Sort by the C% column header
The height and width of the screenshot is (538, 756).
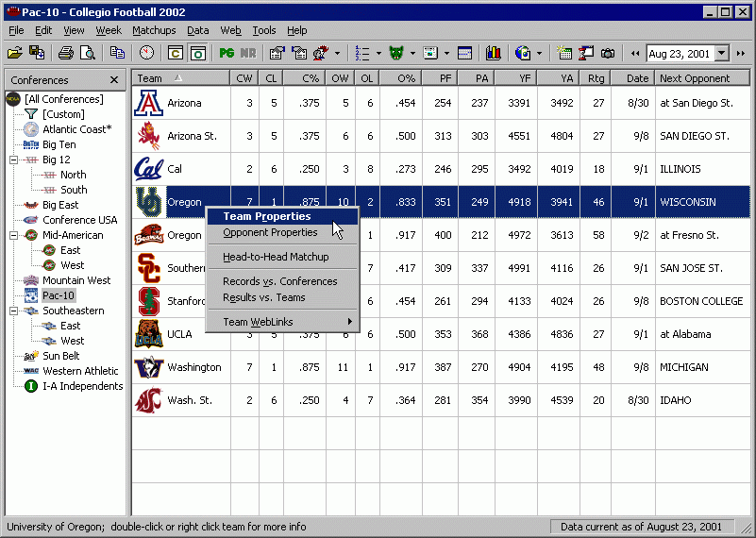[305, 78]
